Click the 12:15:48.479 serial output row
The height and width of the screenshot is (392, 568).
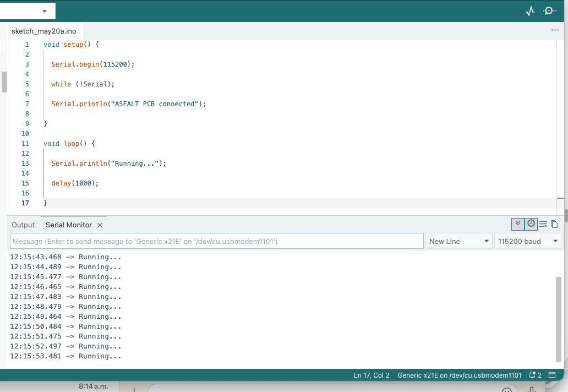click(x=65, y=307)
